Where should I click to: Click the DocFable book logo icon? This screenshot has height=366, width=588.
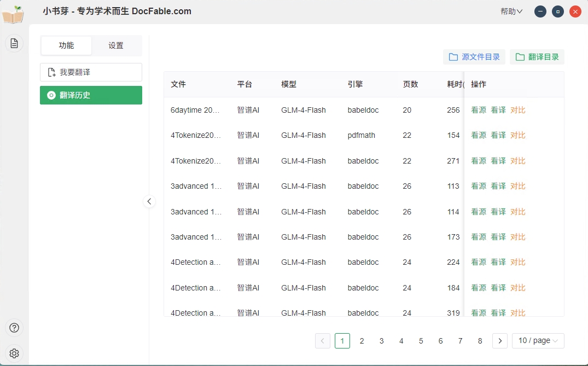click(x=13, y=15)
